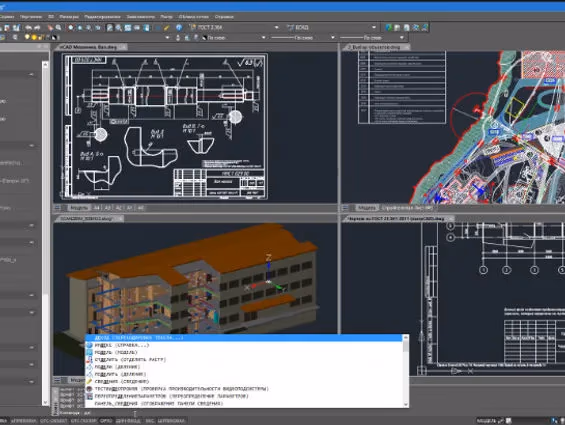
Task: Toggle ШТРИХОВКА in the status bar
Action: pos(171,421)
